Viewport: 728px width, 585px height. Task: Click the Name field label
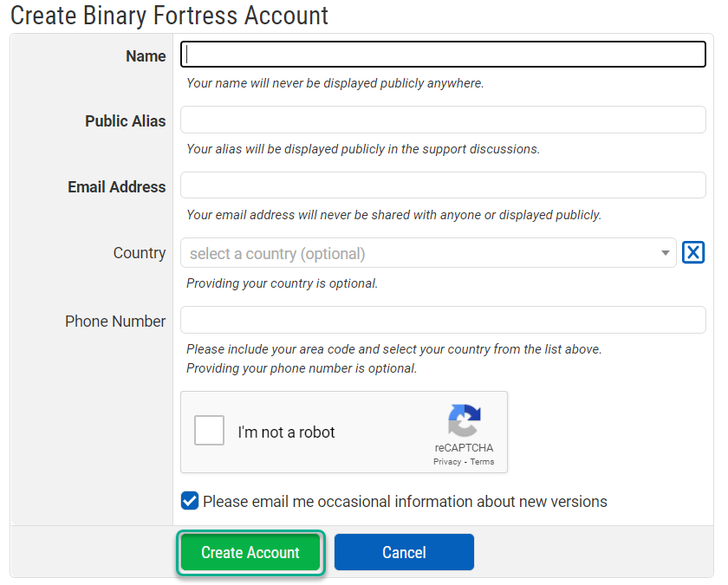click(x=145, y=55)
